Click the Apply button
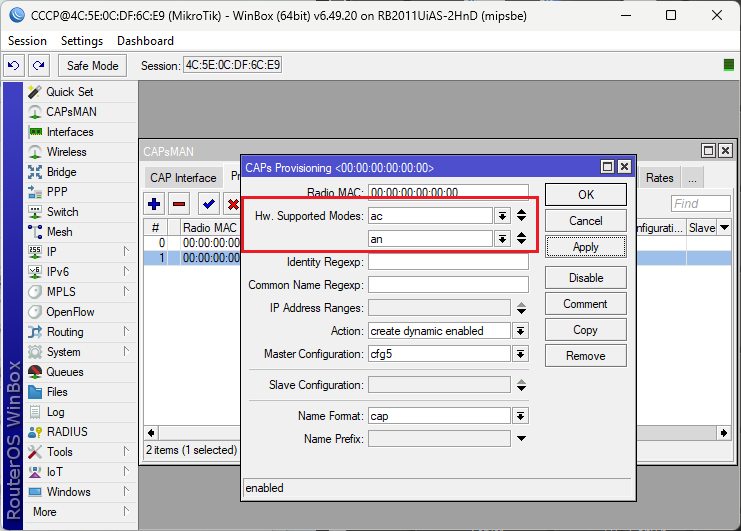The height and width of the screenshot is (531, 741). pyautogui.click(x=586, y=247)
